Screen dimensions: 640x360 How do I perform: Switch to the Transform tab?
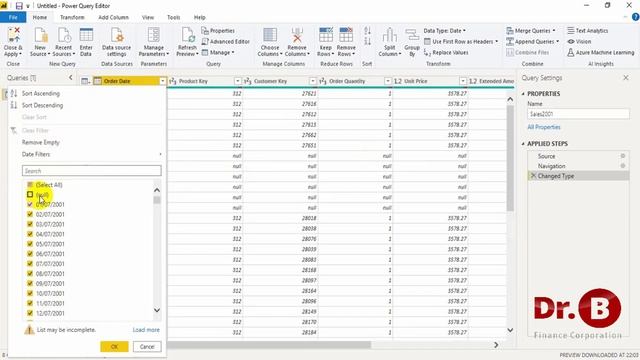click(72, 17)
